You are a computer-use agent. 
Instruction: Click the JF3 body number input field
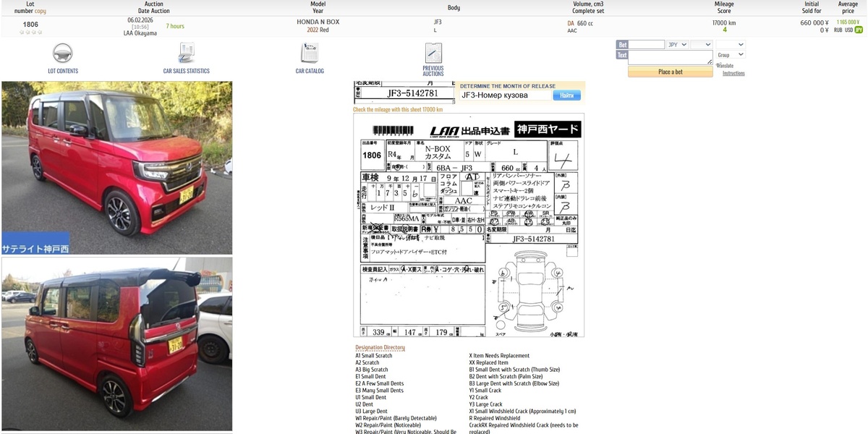coord(506,95)
